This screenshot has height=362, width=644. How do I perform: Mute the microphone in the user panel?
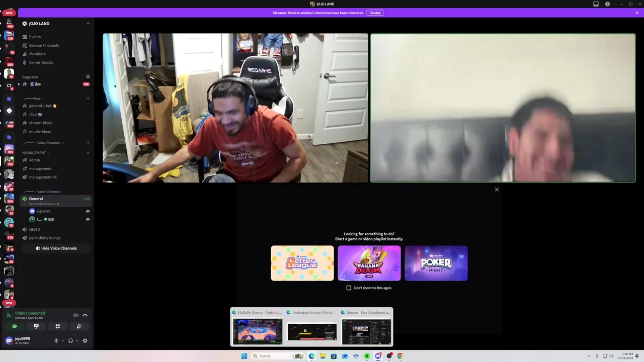click(56, 340)
